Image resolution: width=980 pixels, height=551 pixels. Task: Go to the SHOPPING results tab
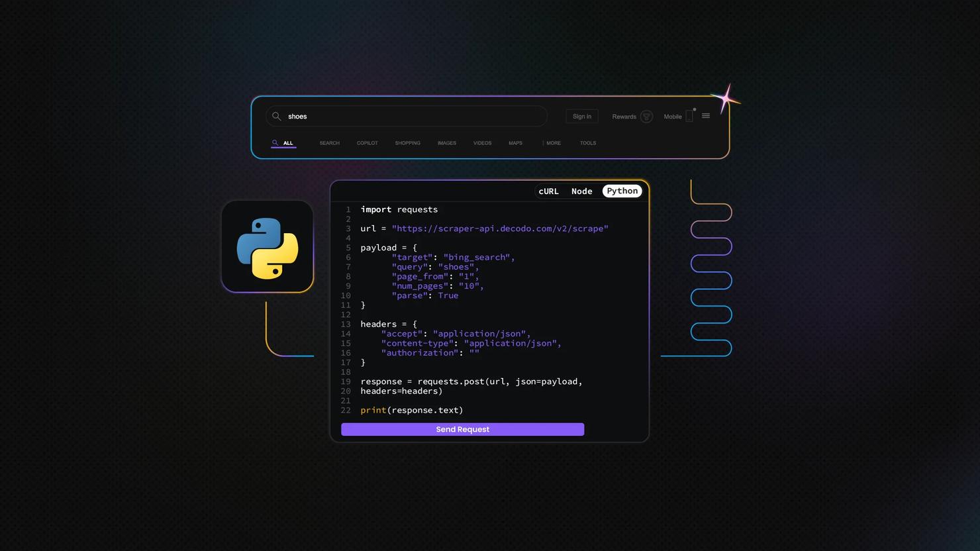407,143
